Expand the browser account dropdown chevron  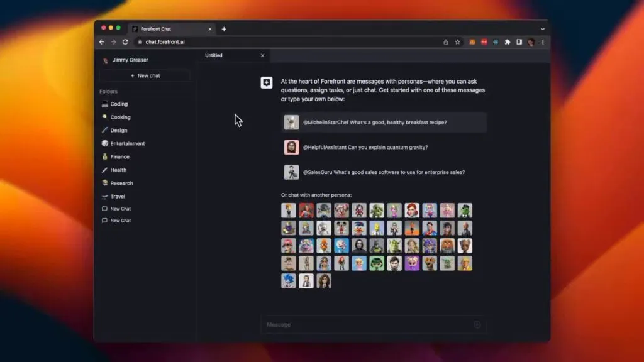click(542, 28)
